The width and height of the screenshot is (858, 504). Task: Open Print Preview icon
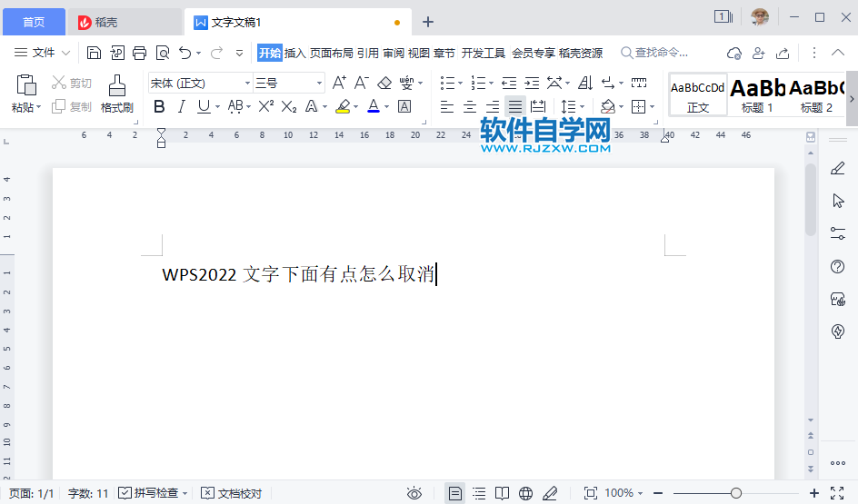pos(163,53)
